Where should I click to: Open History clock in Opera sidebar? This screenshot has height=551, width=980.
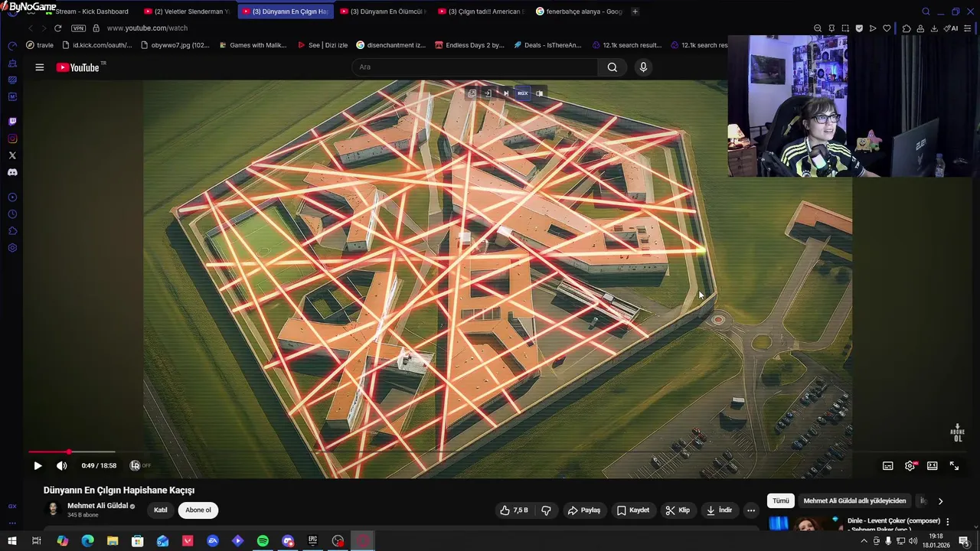(x=12, y=214)
